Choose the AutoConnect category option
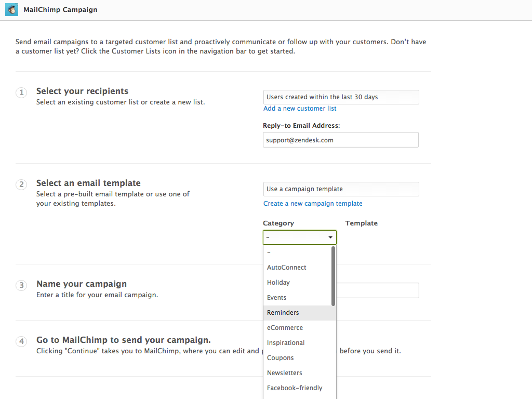Image resolution: width=532 pixels, height=399 pixels. [286, 267]
